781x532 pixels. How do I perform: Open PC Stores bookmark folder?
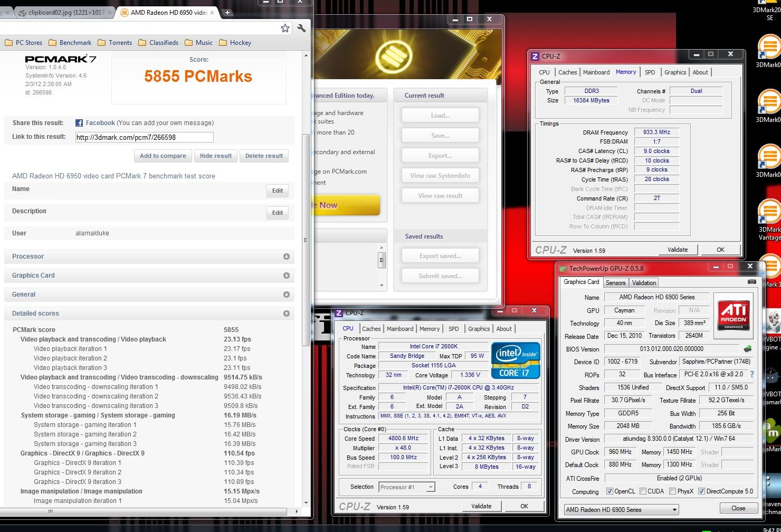pyautogui.click(x=23, y=43)
